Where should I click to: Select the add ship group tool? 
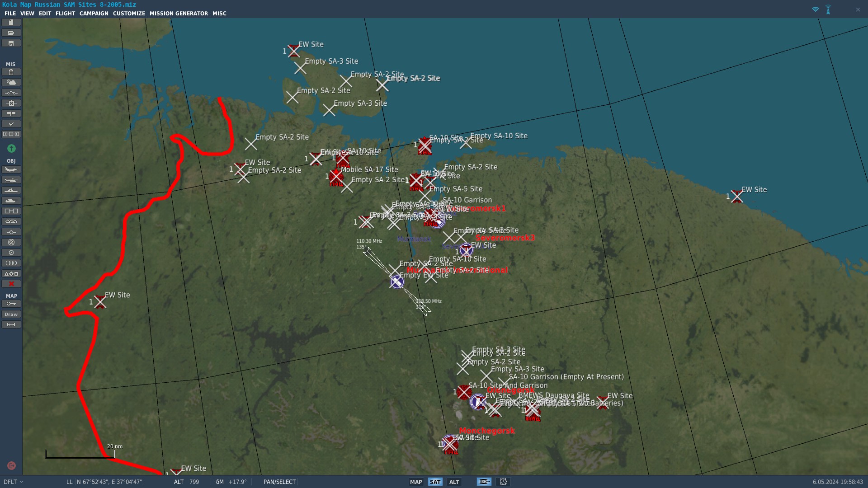pyautogui.click(x=11, y=190)
